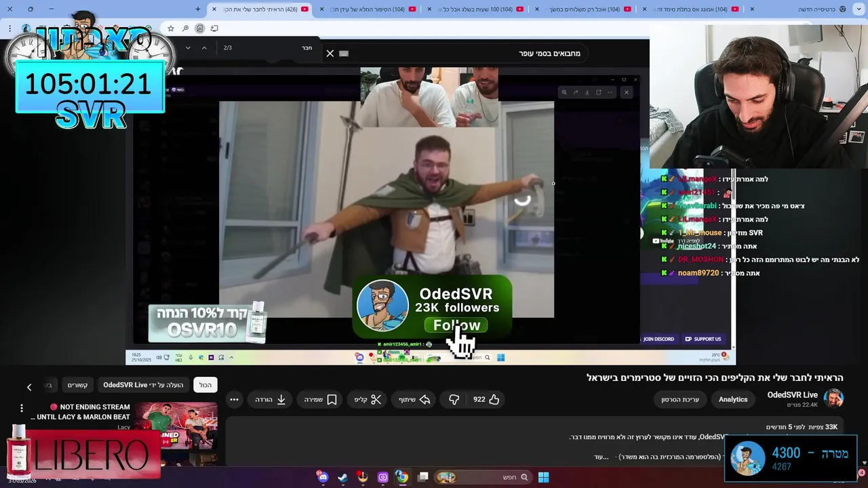Click chat username DR_MOSHON
The image size is (868, 488).
coord(701,260)
